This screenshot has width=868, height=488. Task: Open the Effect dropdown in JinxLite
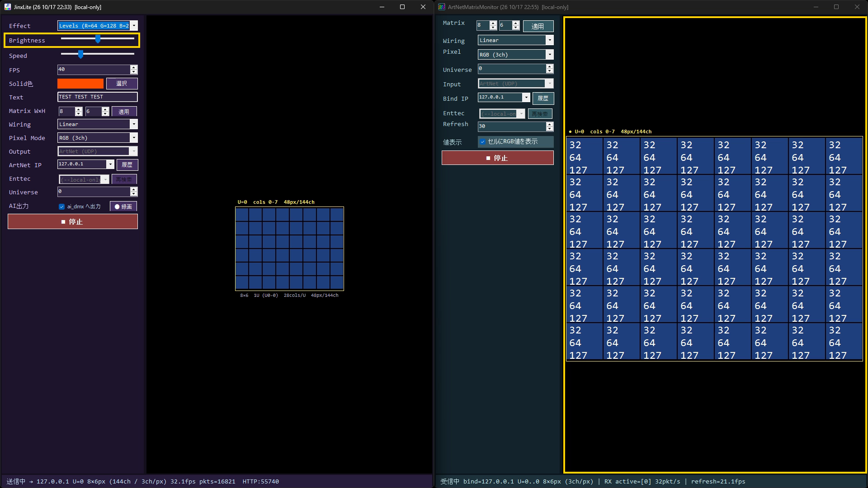134,26
